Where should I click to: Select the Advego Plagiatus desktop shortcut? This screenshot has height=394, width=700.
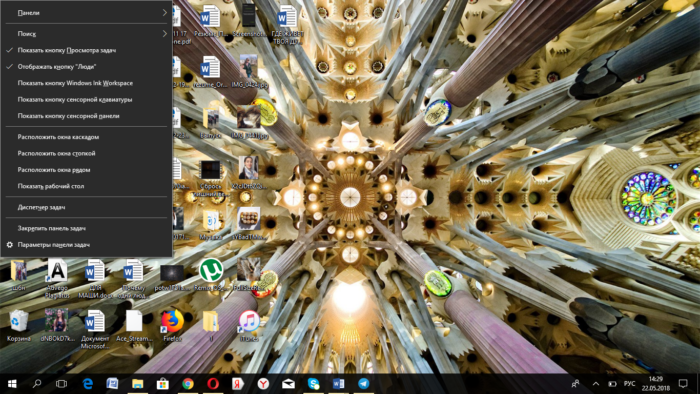[x=57, y=278]
